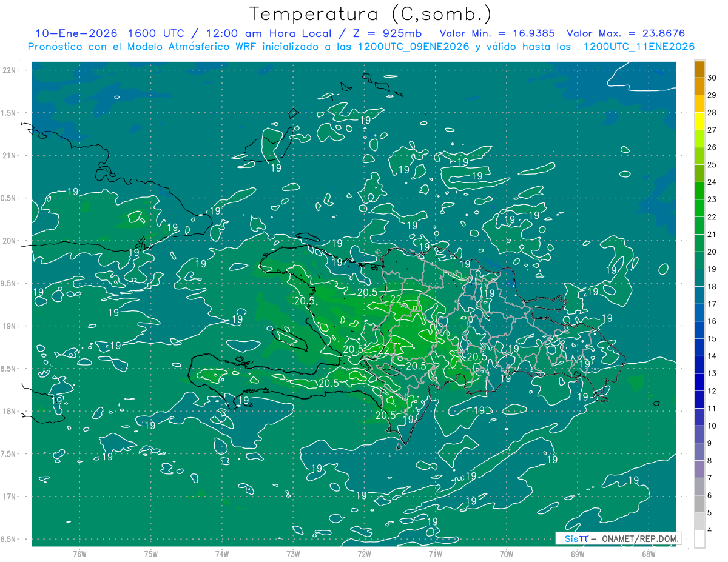Click the SisTT ONAMET/REP.DOM. watermark label
Viewport: 728px width, 562px height.
point(618,538)
